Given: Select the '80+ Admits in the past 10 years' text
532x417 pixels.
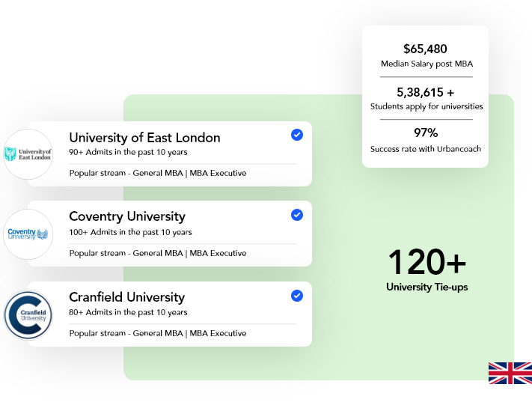Looking at the screenshot, I should coord(128,312).
